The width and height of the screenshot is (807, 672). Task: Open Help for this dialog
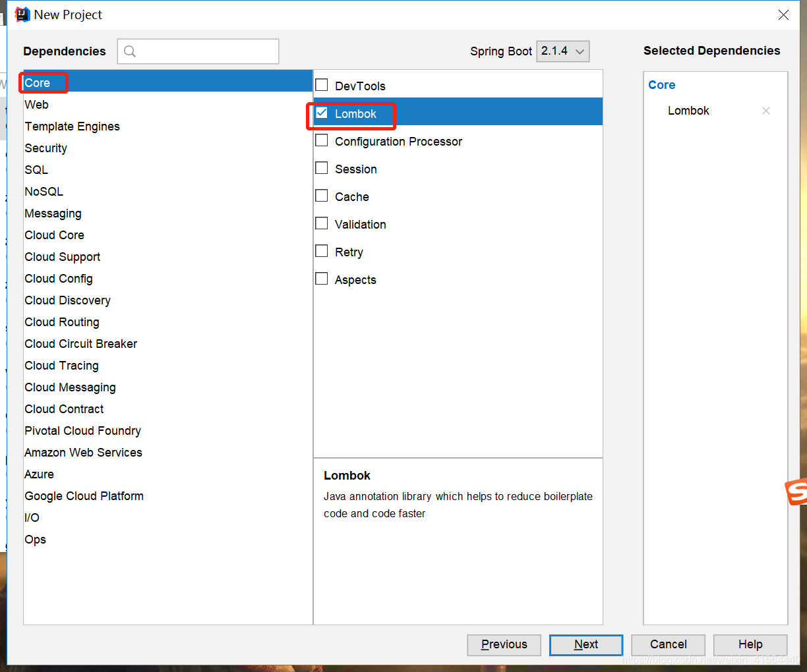(x=750, y=645)
